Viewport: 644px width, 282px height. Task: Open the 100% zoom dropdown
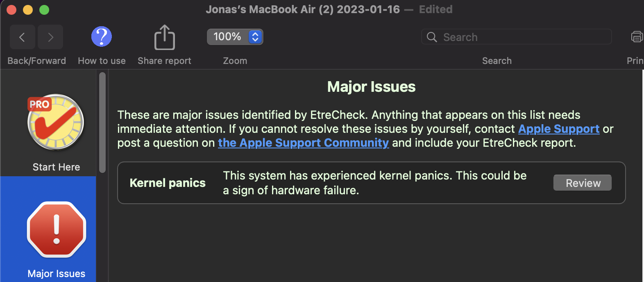tap(227, 37)
